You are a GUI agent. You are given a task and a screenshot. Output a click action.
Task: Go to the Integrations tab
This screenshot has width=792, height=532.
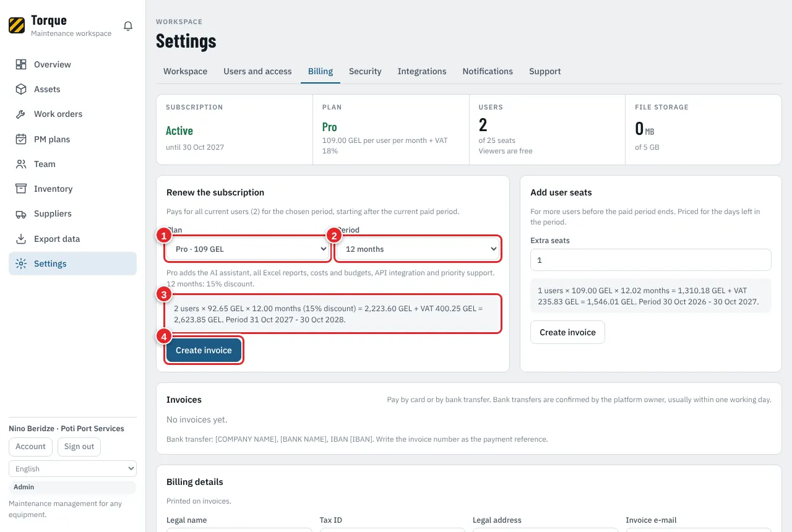pyautogui.click(x=422, y=71)
